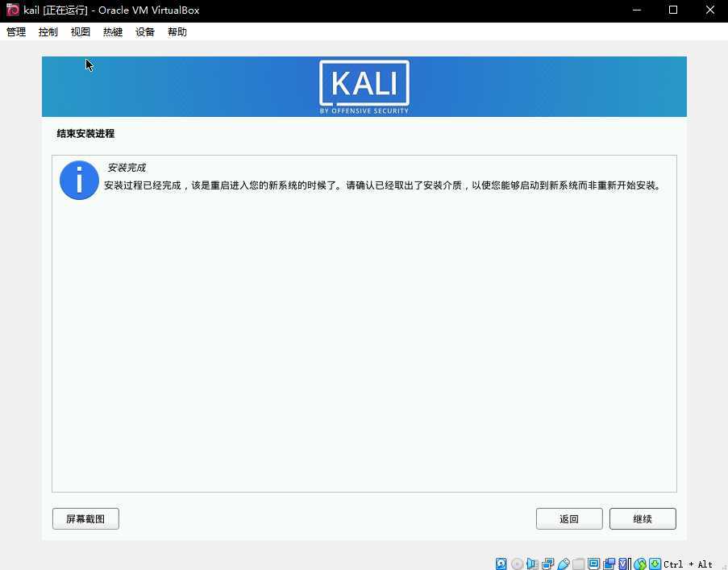Click the optical disc status icon
The width and height of the screenshot is (728, 570).
click(517, 564)
